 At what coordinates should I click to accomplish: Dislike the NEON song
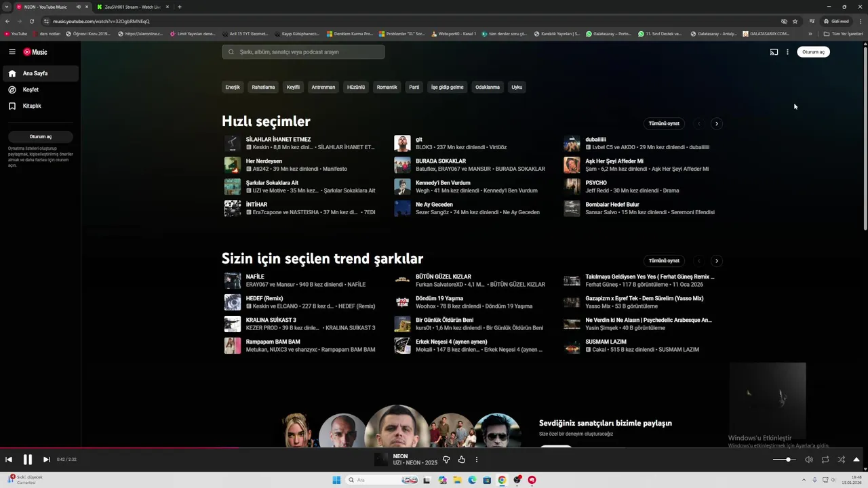pyautogui.click(x=446, y=460)
